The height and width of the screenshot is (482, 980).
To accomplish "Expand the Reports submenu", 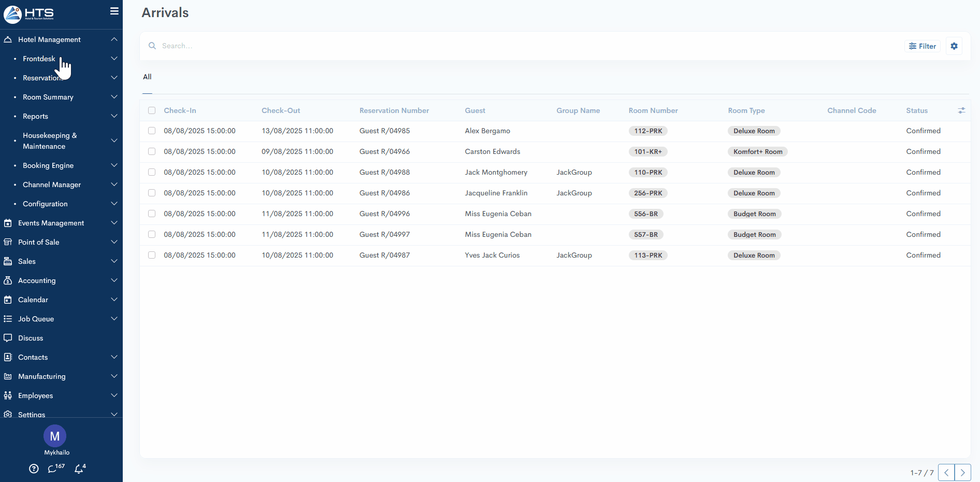I will click(x=35, y=116).
